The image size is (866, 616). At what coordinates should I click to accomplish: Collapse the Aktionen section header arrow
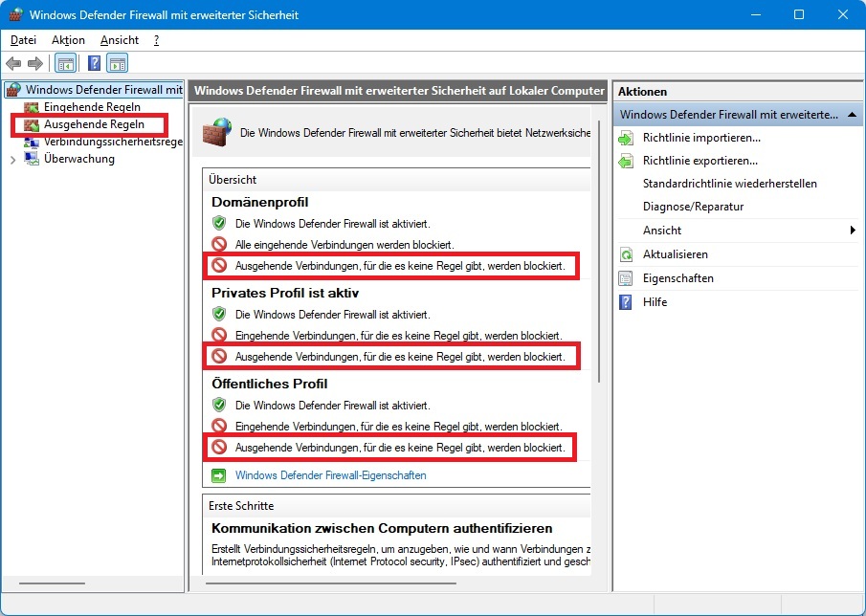pos(852,115)
